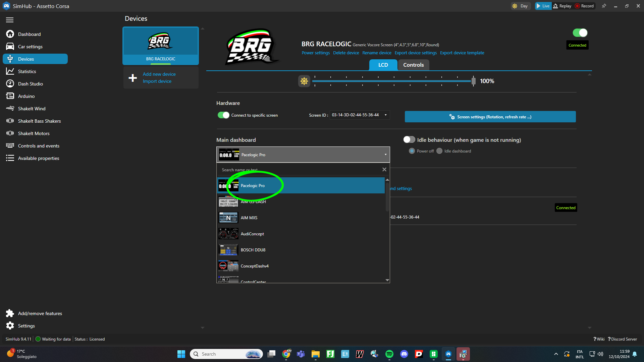
Task: Open ShakeIt Wind icon
Action: tap(10, 109)
